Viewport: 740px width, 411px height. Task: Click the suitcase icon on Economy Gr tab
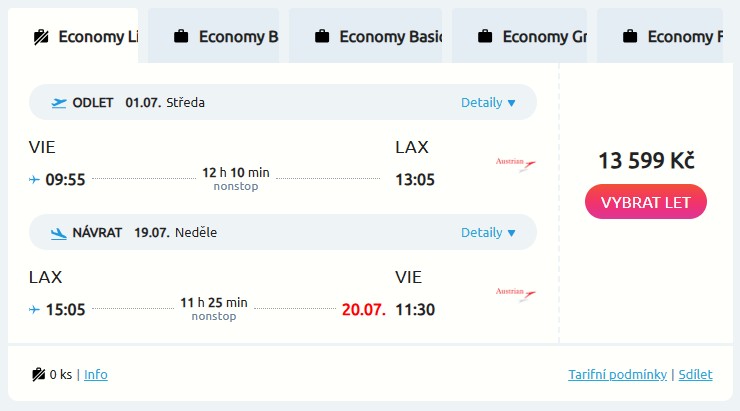(x=485, y=37)
